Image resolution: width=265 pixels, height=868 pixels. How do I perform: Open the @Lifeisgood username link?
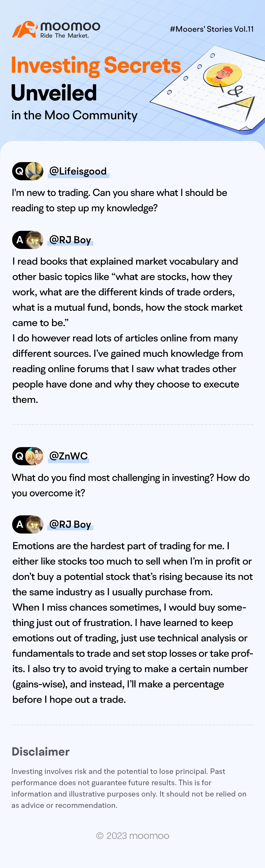pos(78,171)
